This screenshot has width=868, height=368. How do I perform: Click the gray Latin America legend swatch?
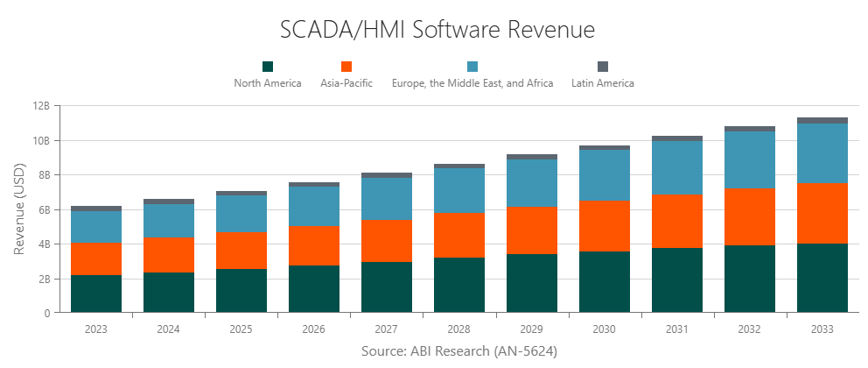tap(602, 67)
